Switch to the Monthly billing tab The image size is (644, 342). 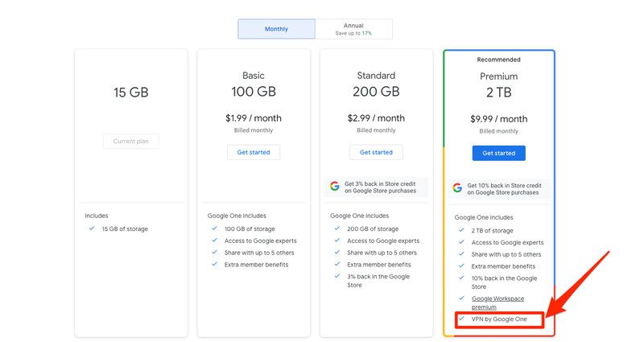point(276,29)
